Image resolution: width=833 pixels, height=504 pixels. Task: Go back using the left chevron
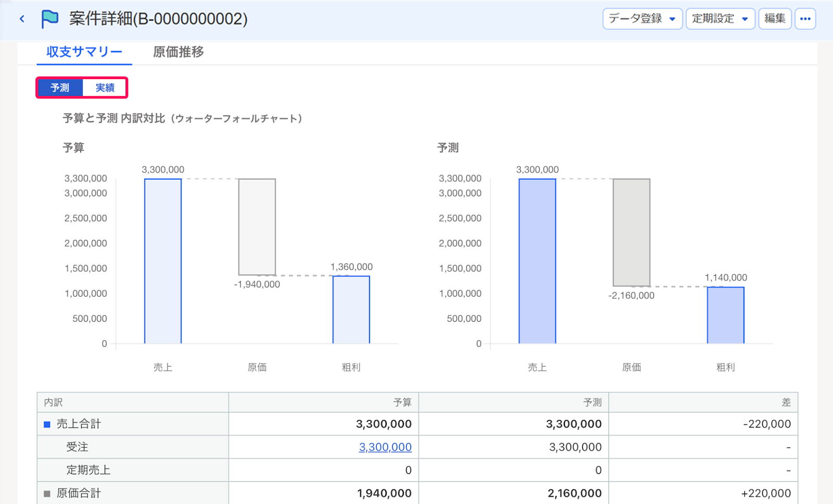click(x=22, y=19)
